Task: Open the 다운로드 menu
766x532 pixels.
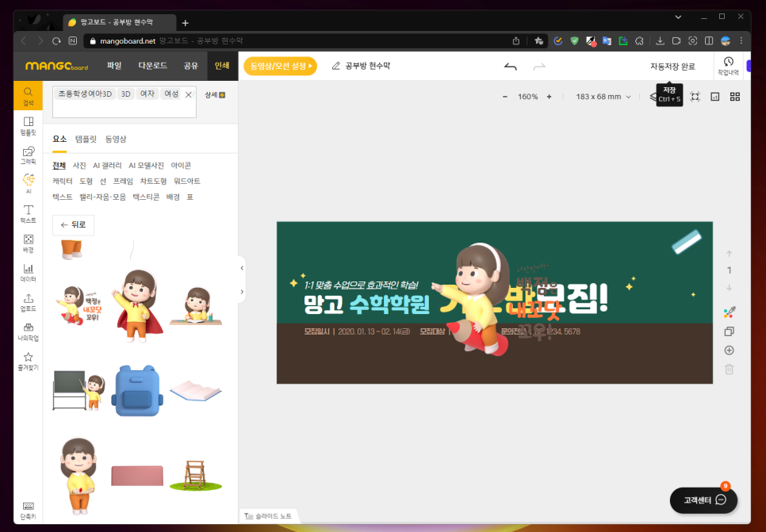Action: [x=153, y=66]
